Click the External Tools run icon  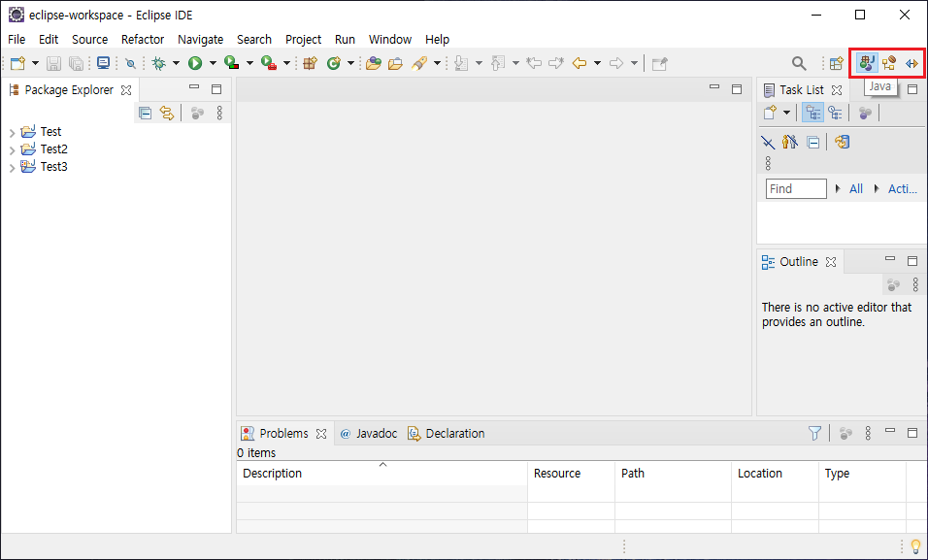point(269,63)
